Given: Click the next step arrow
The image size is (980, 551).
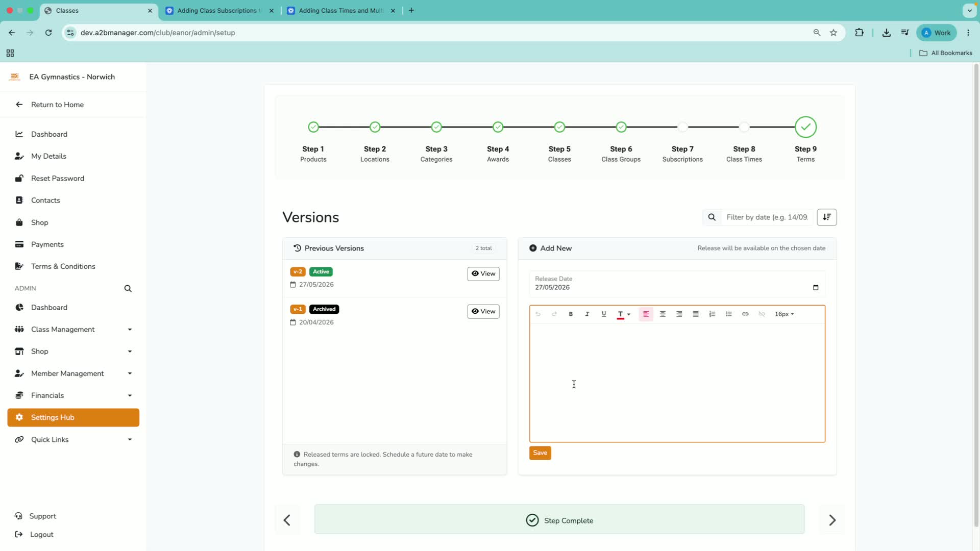Looking at the screenshot, I should pyautogui.click(x=832, y=520).
